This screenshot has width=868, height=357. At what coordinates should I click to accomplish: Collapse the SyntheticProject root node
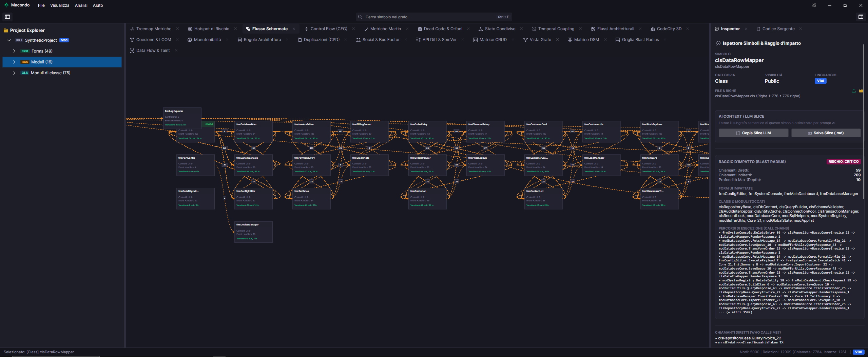pos(9,40)
